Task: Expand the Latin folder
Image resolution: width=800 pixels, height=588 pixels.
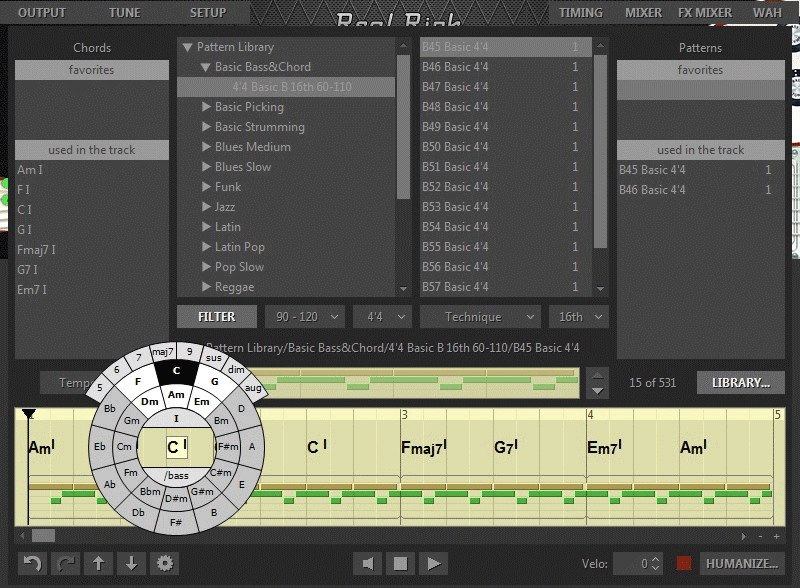Action: tap(206, 227)
